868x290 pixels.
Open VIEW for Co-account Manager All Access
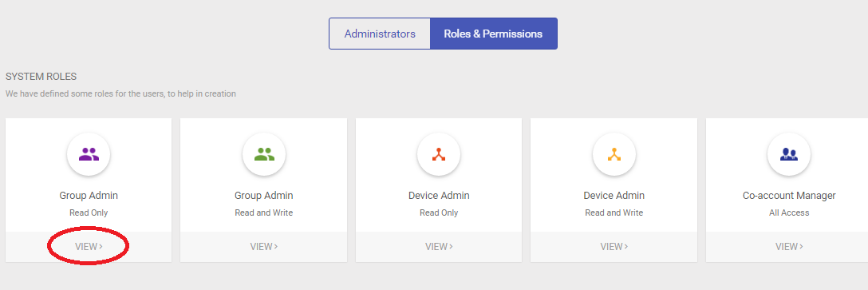click(789, 247)
